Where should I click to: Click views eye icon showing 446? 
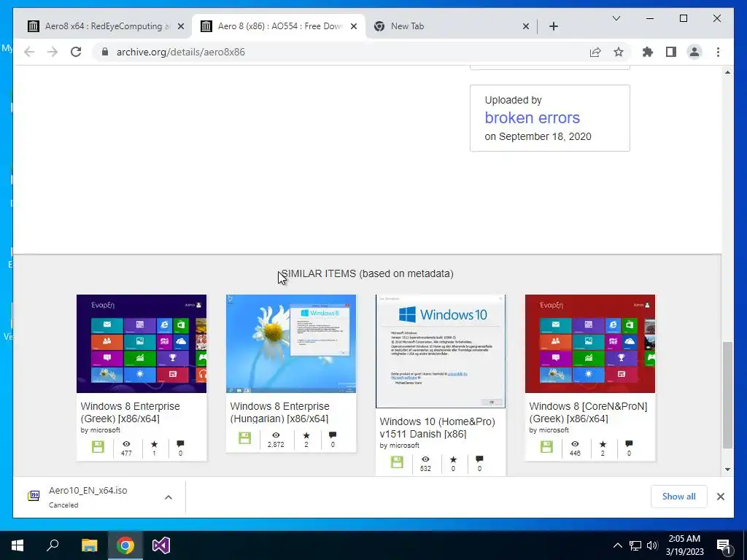575,444
